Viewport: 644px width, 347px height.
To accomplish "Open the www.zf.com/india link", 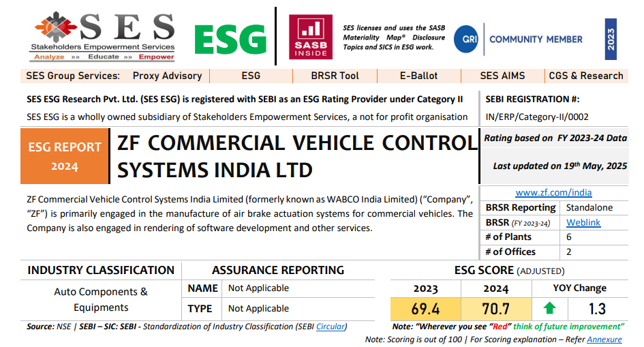I will click(553, 193).
